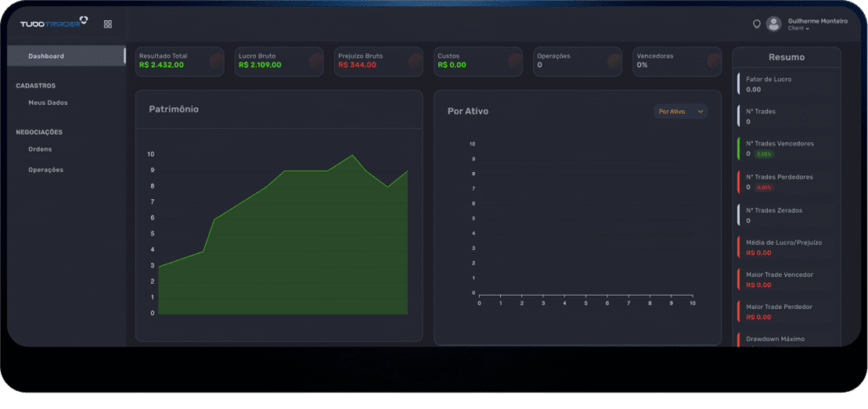
Task: Navigate to Operações in the sidebar
Action: click(46, 169)
